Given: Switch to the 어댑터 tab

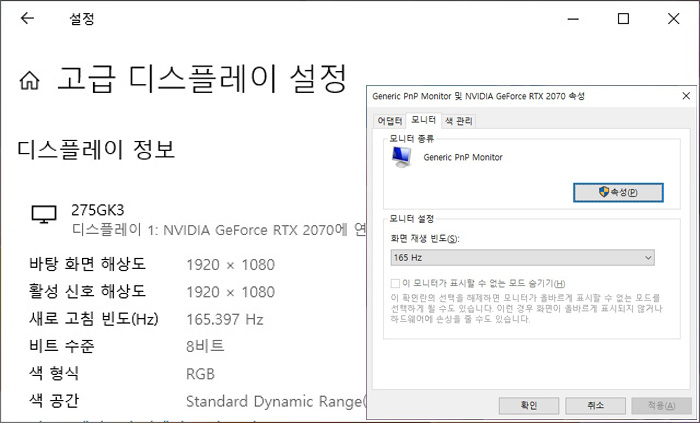Looking at the screenshot, I should pos(389,121).
